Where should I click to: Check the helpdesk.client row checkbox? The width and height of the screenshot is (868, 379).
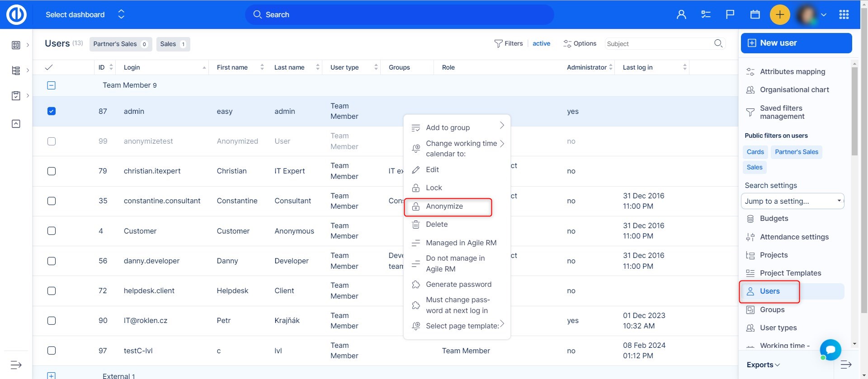[52, 291]
